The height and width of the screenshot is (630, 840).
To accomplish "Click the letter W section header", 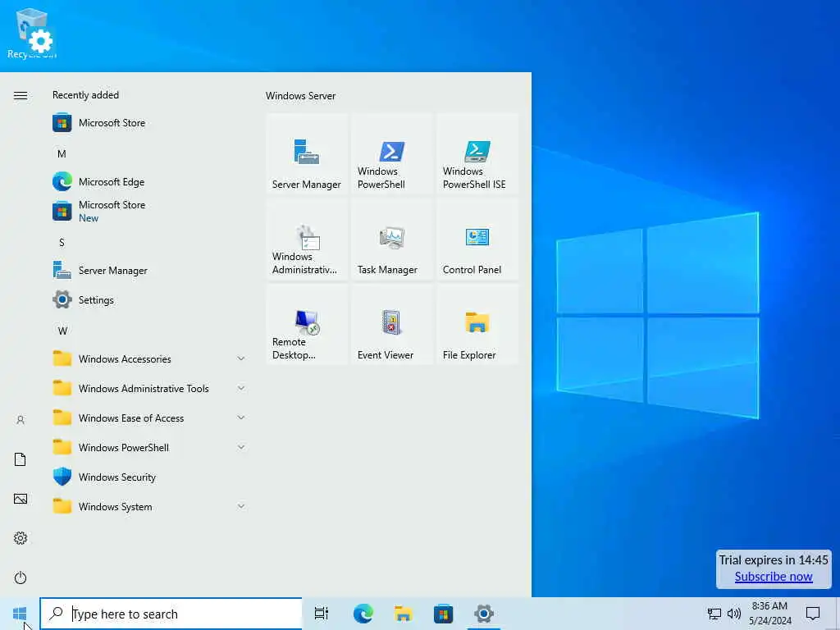I will coord(62,331).
